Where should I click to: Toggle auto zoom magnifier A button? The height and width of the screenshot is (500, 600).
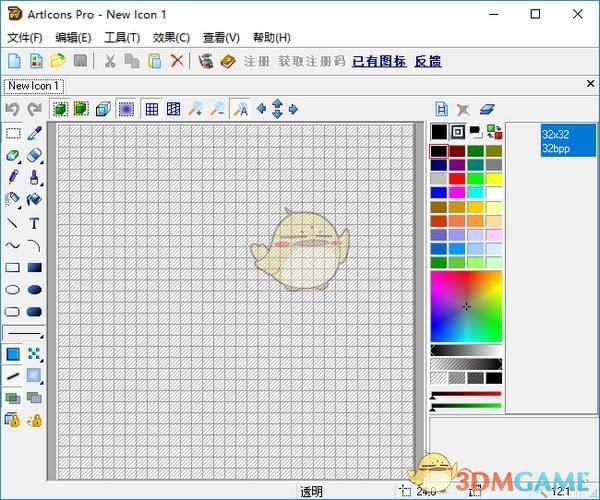pyautogui.click(x=241, y=109)
